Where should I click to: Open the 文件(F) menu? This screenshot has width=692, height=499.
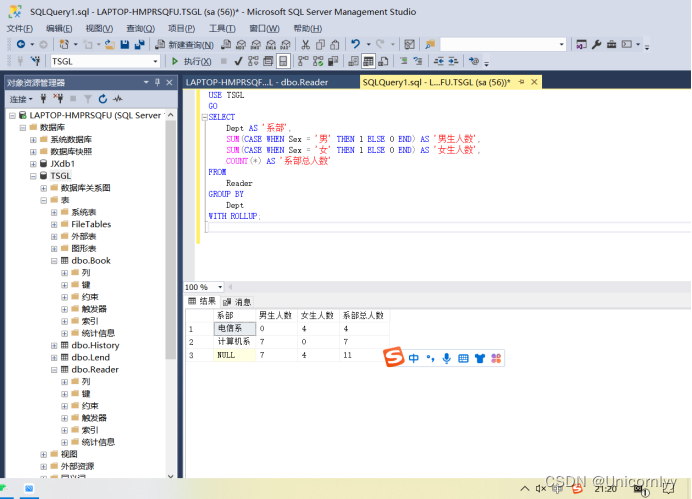(x=19, y=29)
